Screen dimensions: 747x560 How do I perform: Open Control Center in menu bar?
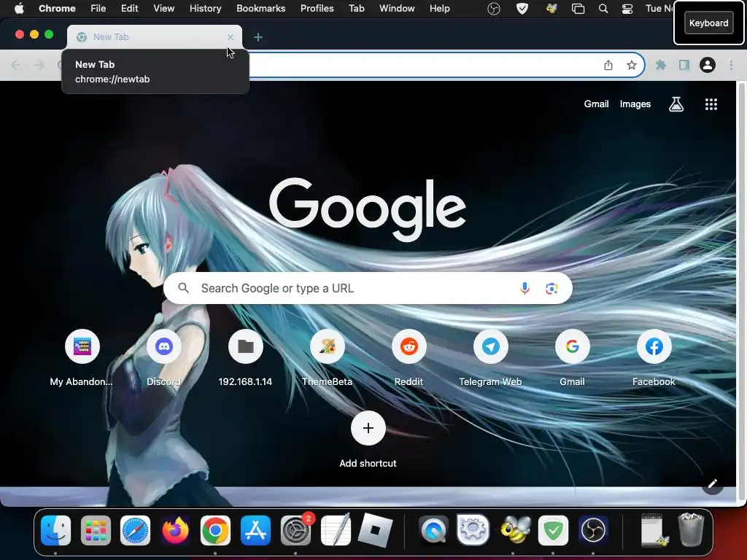(x=627, y=9)
